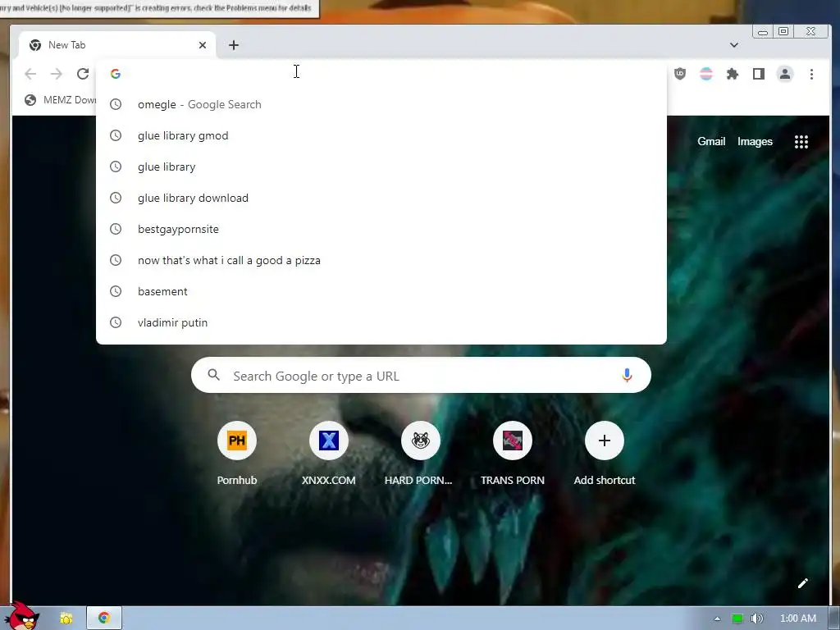The image size is (840, 630).
Task: Choose the omegle Google Search suggestion
Action: [381, 104]
